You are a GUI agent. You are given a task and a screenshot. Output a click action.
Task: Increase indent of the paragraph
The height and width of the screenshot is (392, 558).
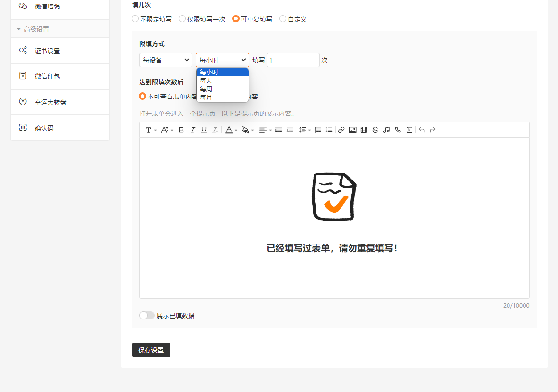click(279, 130)
